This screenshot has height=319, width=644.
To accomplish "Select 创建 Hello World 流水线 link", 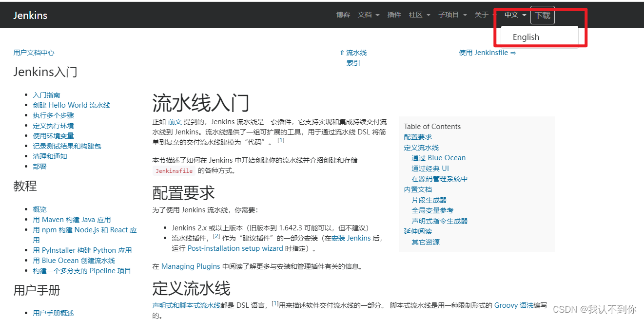I will (x=71, y=105).
